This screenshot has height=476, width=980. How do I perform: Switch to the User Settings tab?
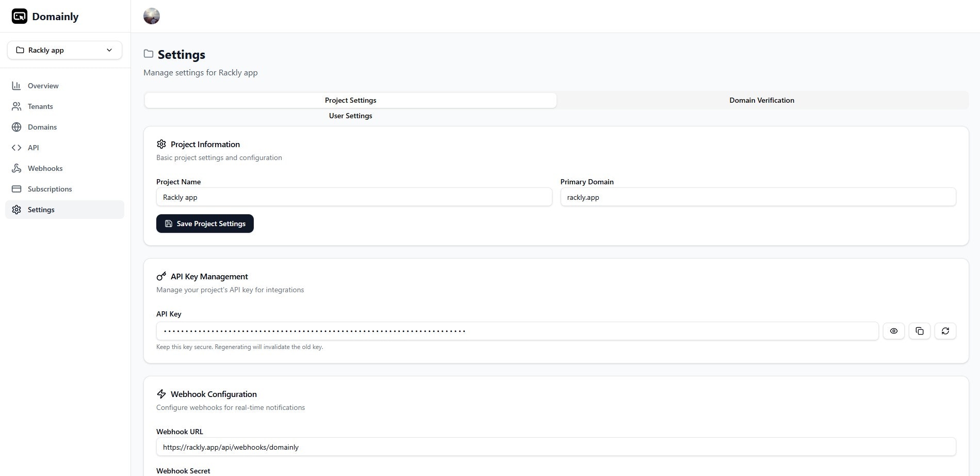click(351, 116)
